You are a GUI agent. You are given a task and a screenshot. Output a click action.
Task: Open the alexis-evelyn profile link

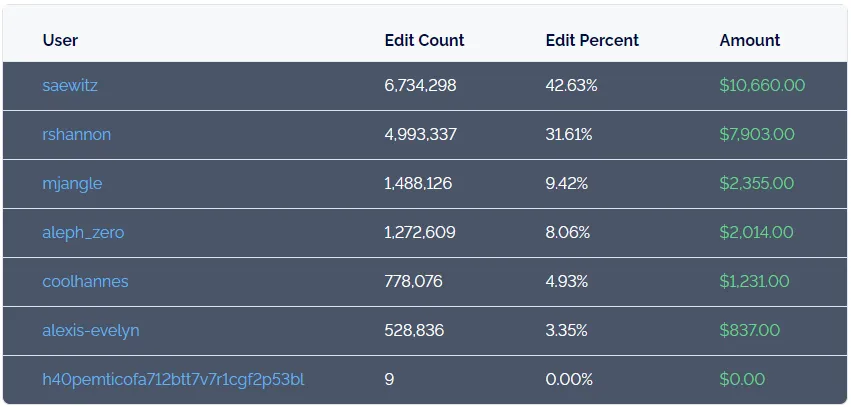click(x=91, y=330)
